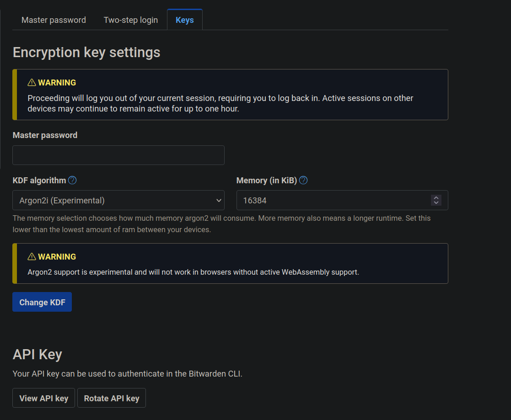The width and height of the screenshot is (511, 420).
Task: Click the KDF algorithm label text
Action: click(39, 181)
